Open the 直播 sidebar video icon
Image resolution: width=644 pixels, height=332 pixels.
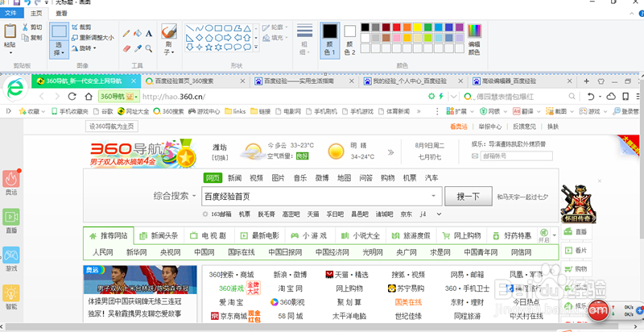[11, 217]
